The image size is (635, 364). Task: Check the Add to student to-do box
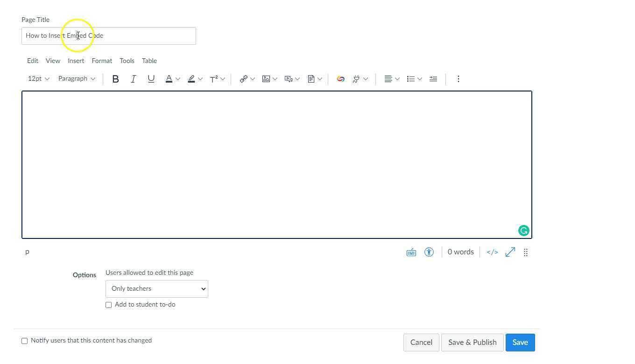click(x=108, y=304)
